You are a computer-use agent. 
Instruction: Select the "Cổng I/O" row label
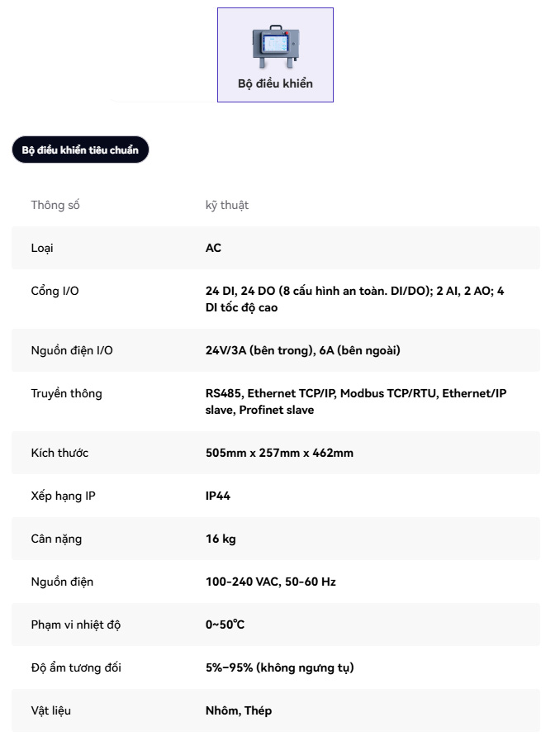(55, 291)
